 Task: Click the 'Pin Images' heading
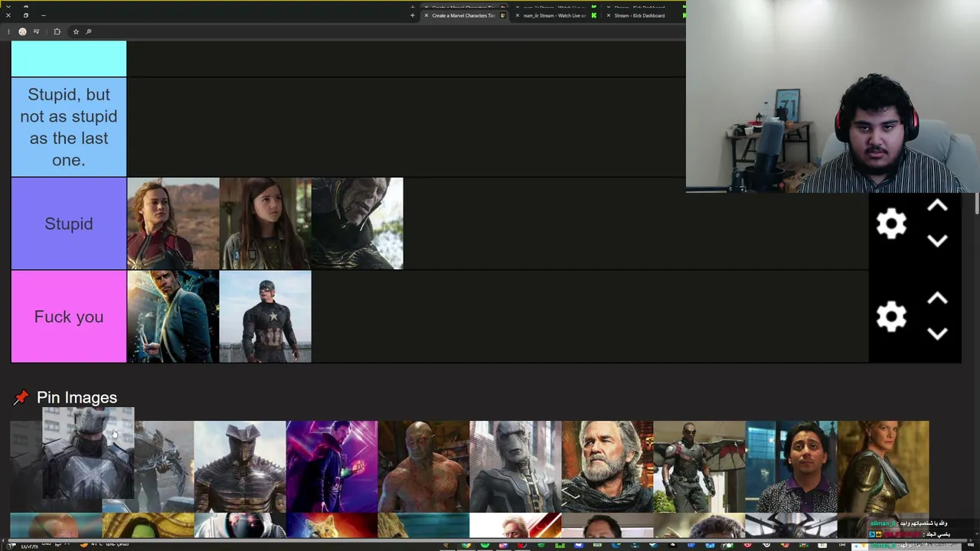point(77,397)
